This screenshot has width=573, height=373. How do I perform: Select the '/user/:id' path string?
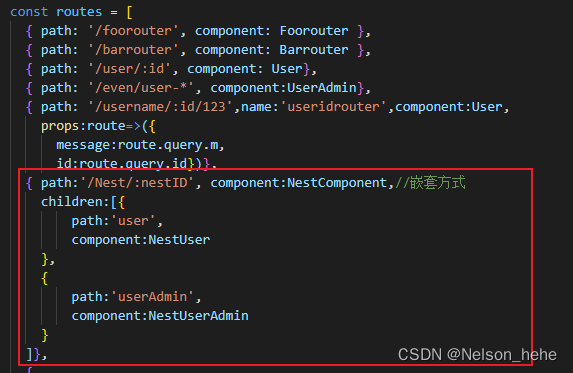click(x=129, y=69)
